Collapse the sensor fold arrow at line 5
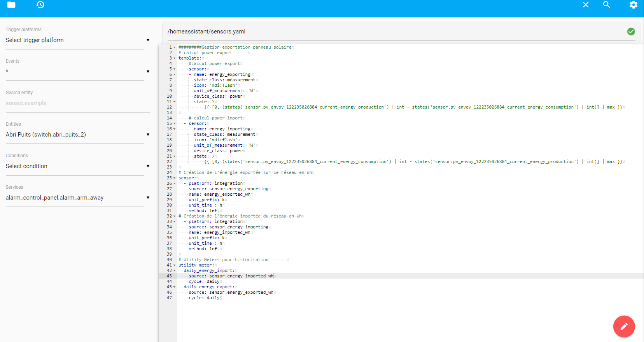 [x=175, y=69]
